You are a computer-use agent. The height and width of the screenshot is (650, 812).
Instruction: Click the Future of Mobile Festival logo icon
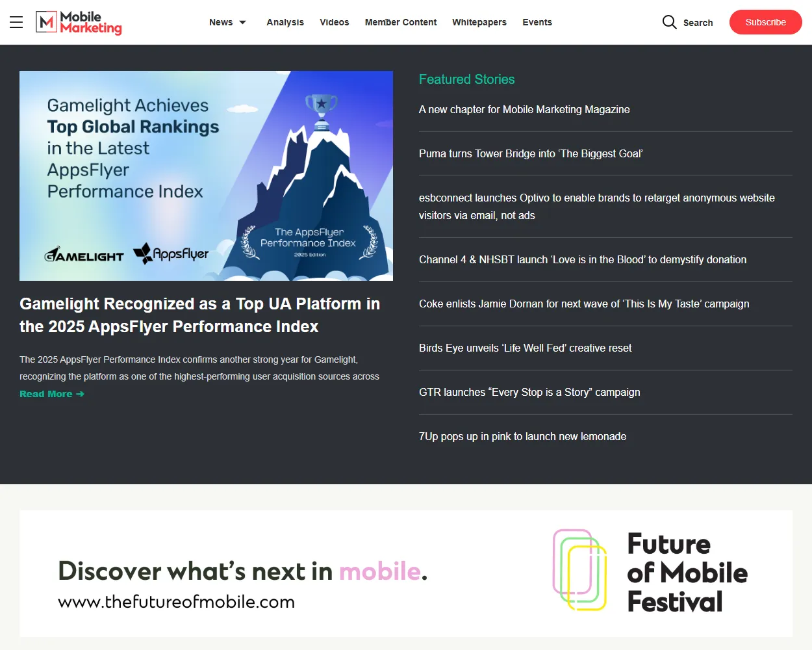click(580, 570)
